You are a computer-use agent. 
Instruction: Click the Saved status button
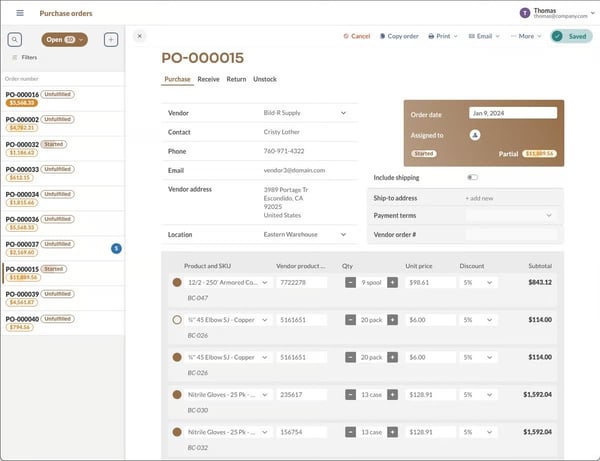click(571, 36)
